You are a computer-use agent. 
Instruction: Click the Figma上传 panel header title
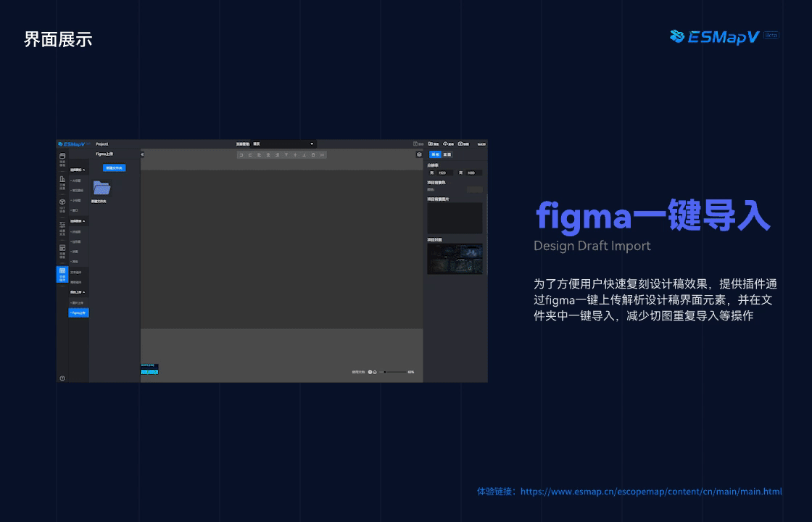point(104,154)
